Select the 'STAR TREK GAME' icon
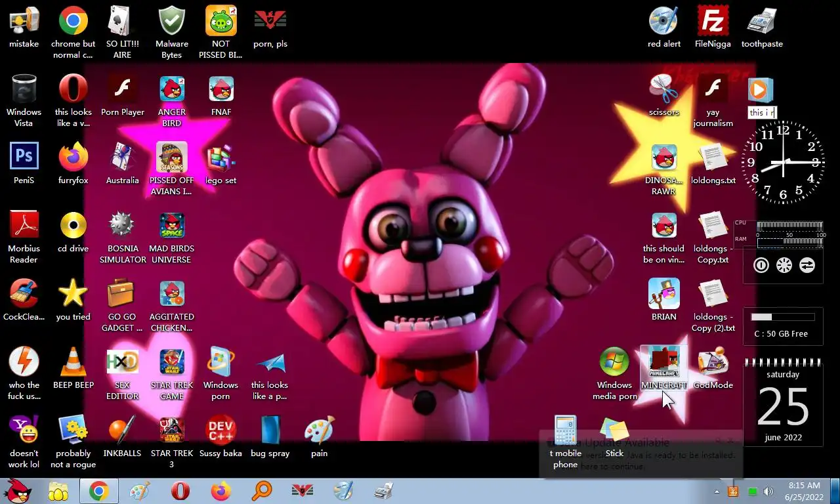 click(172, 374)
